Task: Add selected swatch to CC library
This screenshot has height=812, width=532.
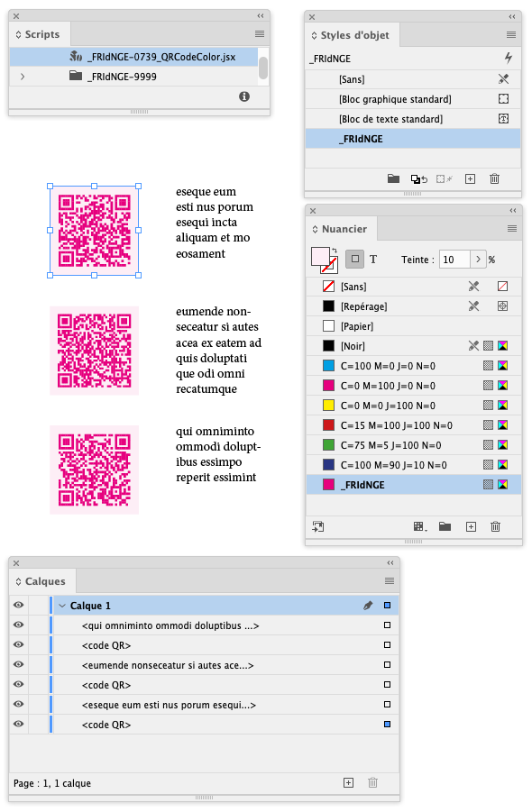Action: tap(318, 526)
